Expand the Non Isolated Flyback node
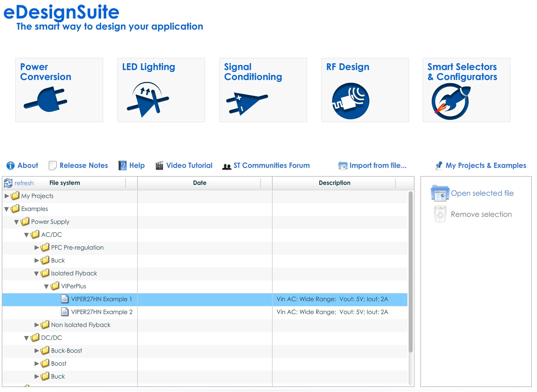The width and height of the screenshot is (537, 392). pos(37,325)
